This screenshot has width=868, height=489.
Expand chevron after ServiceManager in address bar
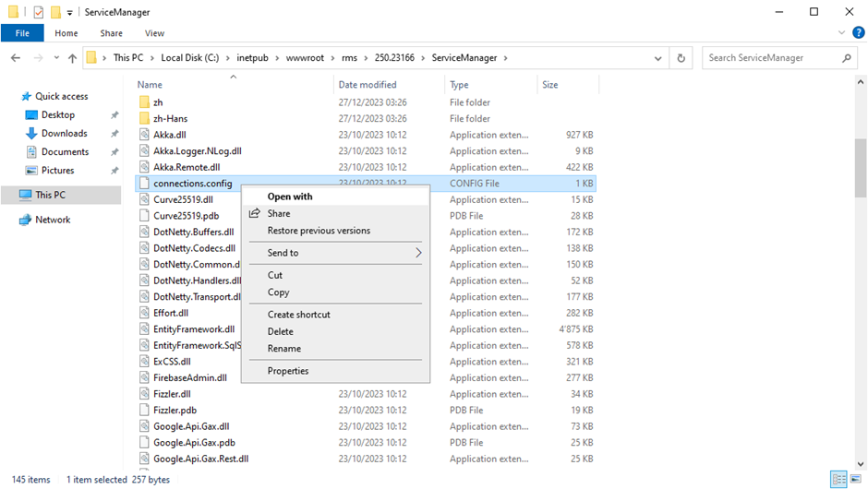505,57
